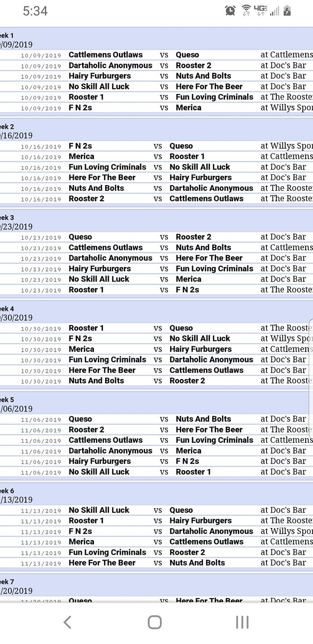Tap the Wi-Fi icon in status bar
This screenshot has width=313, height=644.
point(246,10)
